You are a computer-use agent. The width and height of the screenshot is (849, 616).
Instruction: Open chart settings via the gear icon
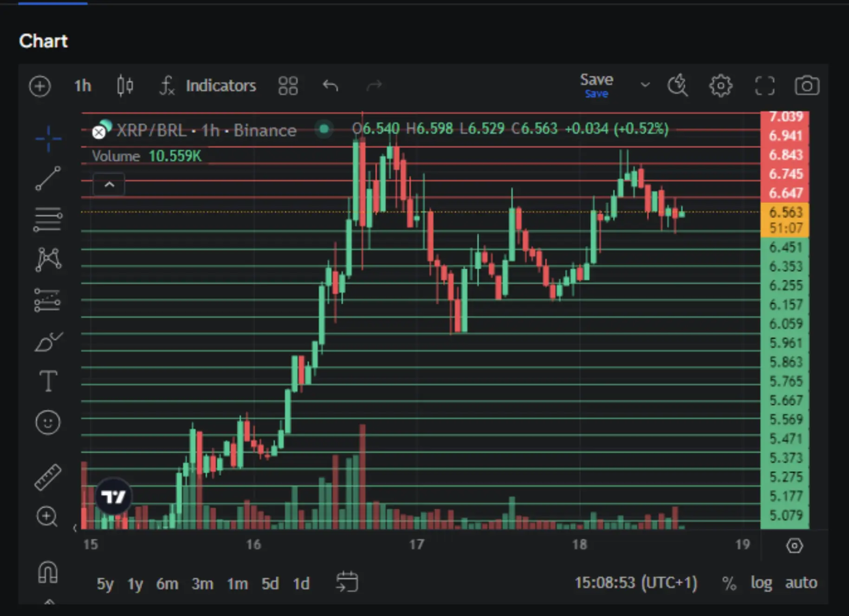tap(720, 85)
